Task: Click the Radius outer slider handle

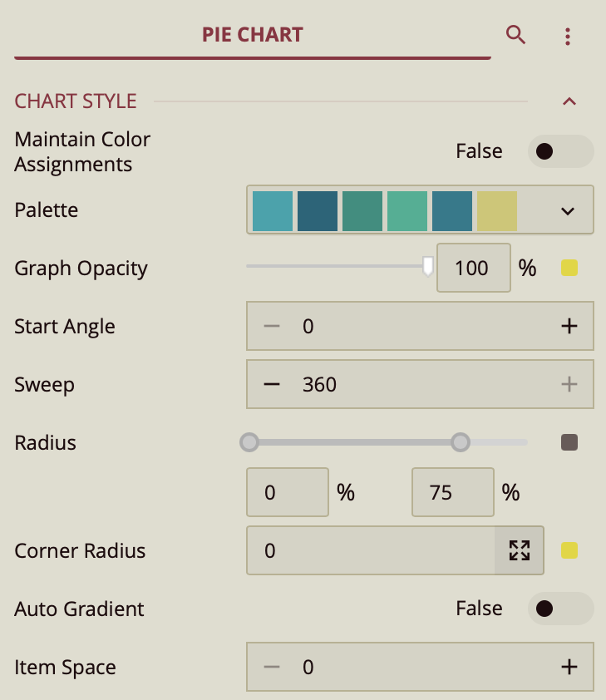Action: [x=461, y=442]
